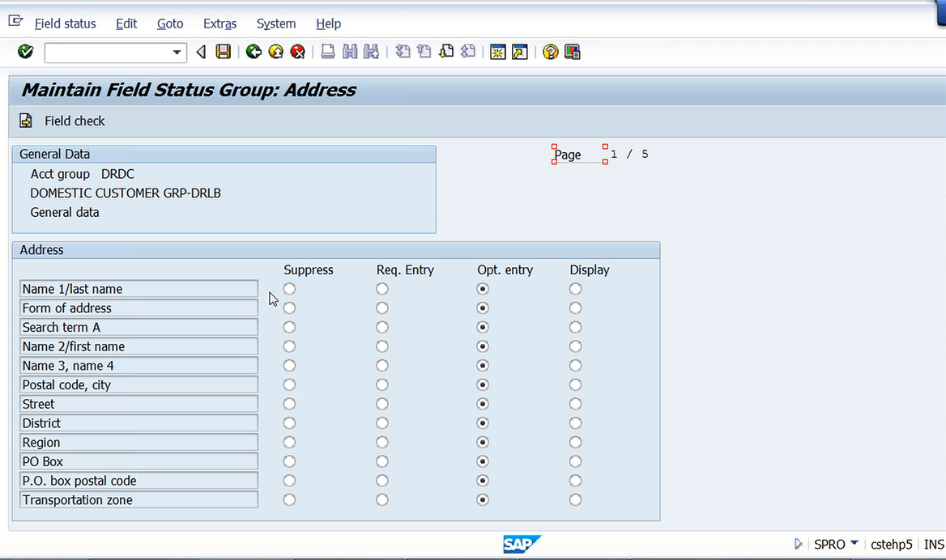Open the command field dropdown arrow
The height and width of the screenshot is (560, 946).
[177, 53]
